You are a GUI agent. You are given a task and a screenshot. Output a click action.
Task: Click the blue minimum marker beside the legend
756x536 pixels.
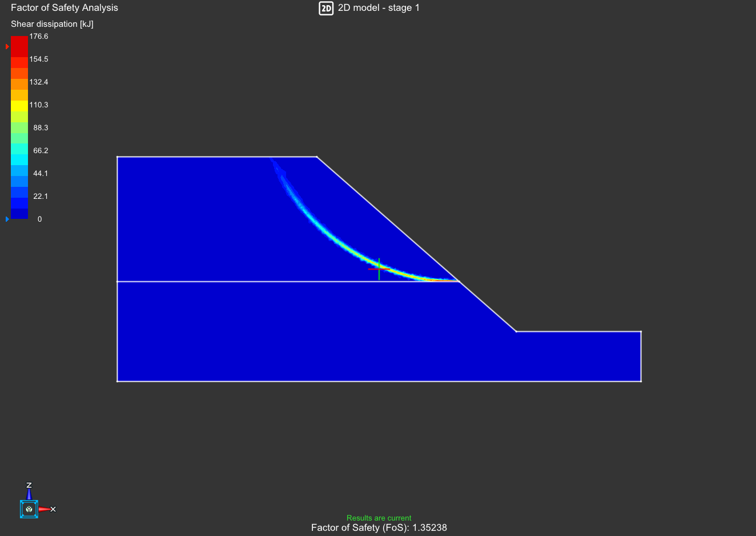(x=7, y=218)
